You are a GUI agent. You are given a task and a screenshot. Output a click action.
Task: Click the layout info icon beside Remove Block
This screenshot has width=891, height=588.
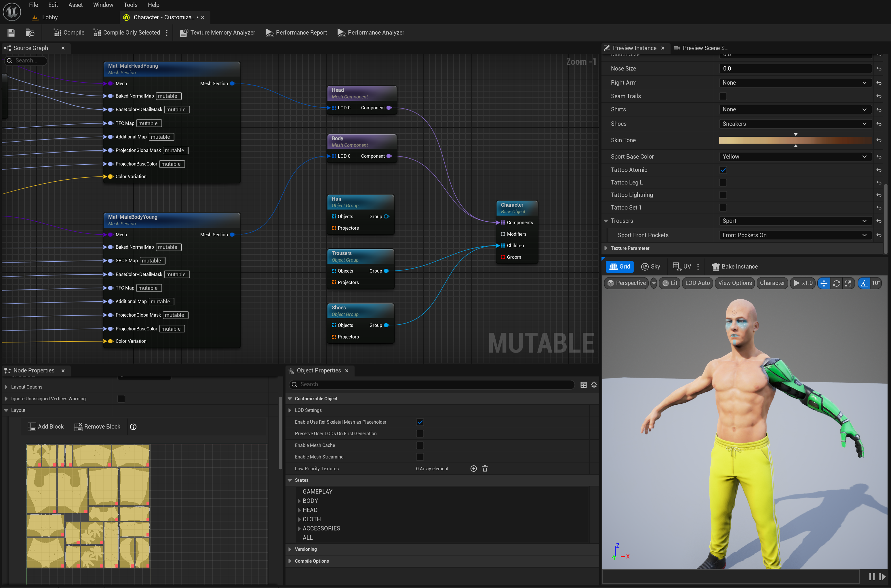133,427
